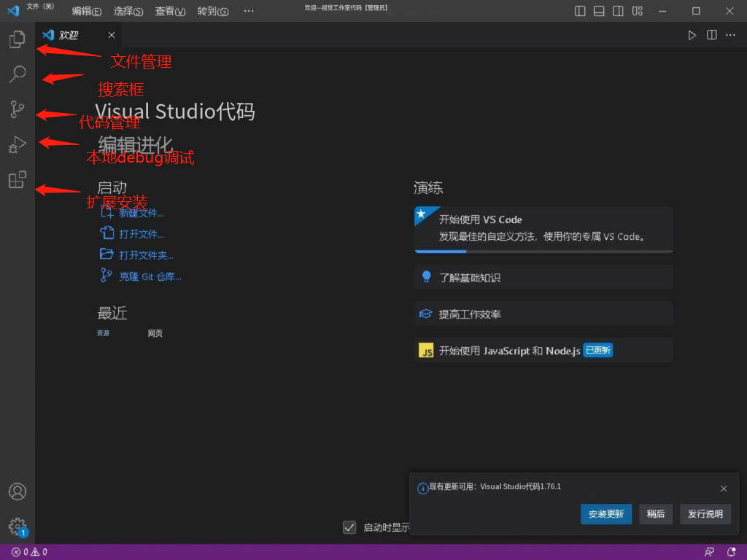Screen dimensions: 747x560
Task: Open Customize Layout icon in title bar
Action: pos(638,11)
